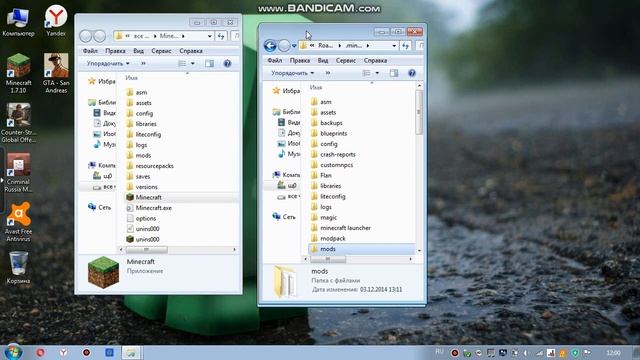This screenshot has height=360, width=640.
Task: Launch the GTA San Andreas desktop shortcut
Action: (x=56, y=73)
